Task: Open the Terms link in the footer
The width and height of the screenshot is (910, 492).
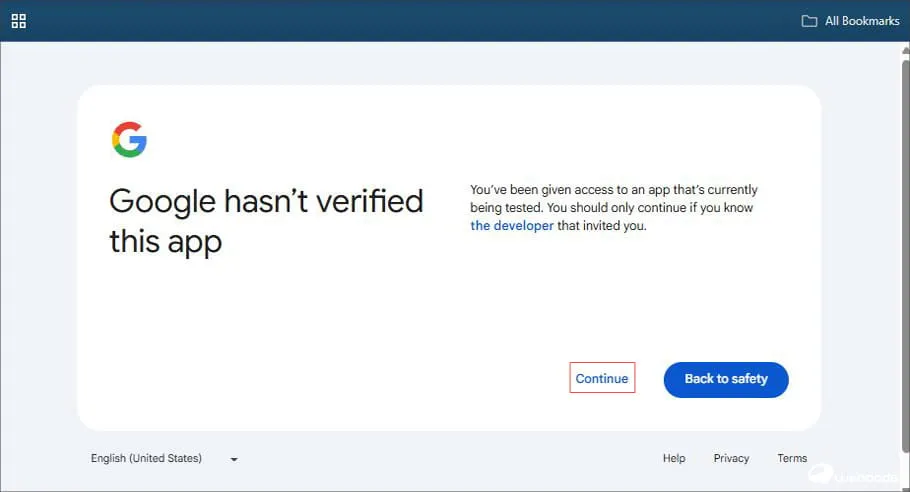Action: click(792, 458)
